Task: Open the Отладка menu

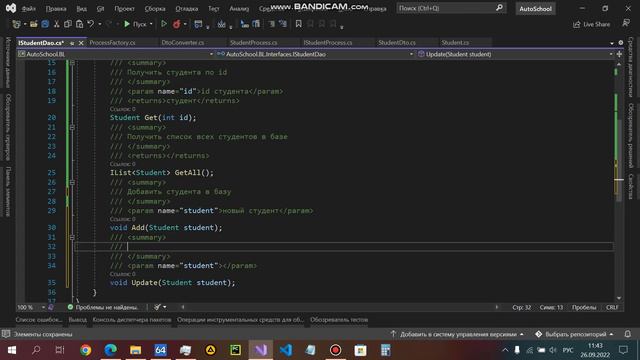Action: [187, 8]
